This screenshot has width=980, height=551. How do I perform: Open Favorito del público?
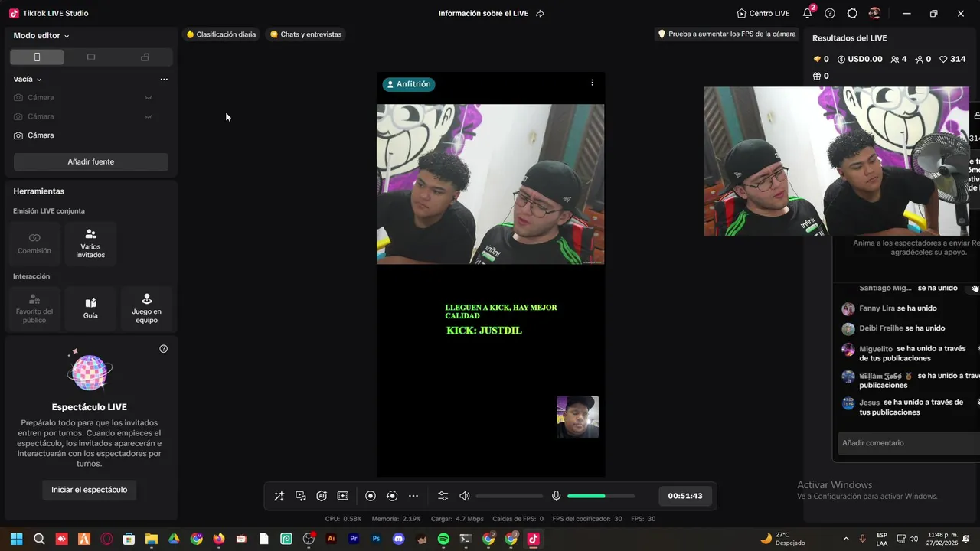click(34, 308)
